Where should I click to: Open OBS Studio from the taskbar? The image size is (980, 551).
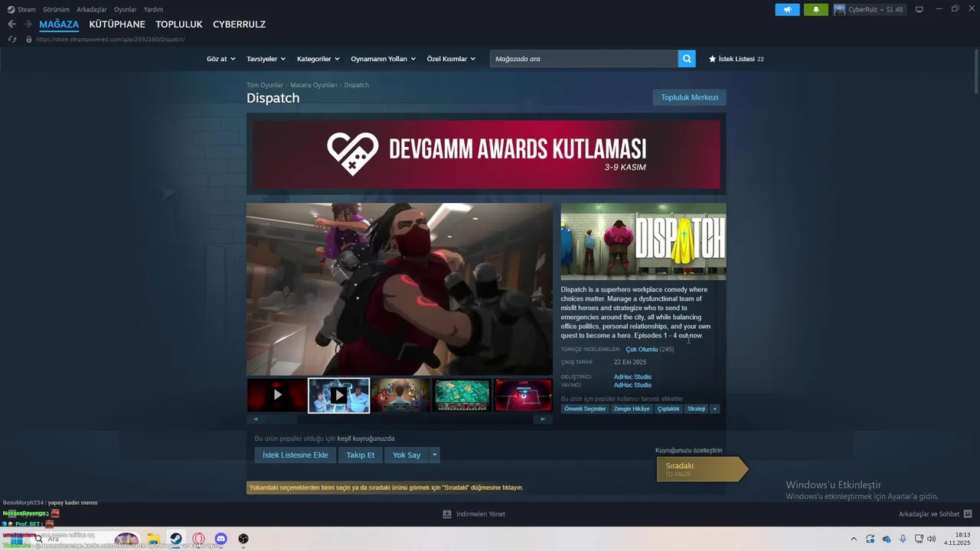[x=243, y=539]
